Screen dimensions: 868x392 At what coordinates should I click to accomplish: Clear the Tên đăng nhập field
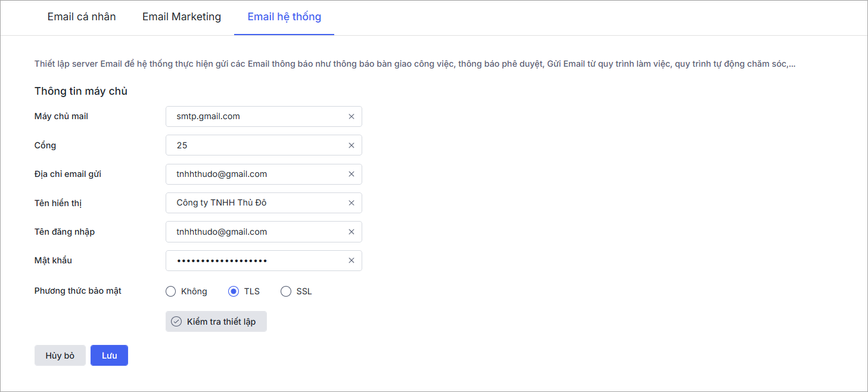tap(351, 232)
